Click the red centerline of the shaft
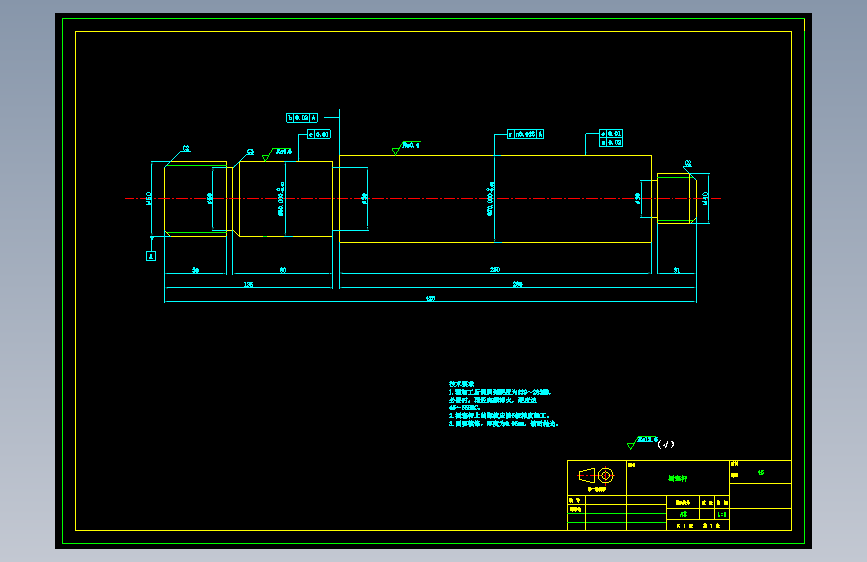The width and height of the screenshot is (867, 562). click(x=423, y=198)
